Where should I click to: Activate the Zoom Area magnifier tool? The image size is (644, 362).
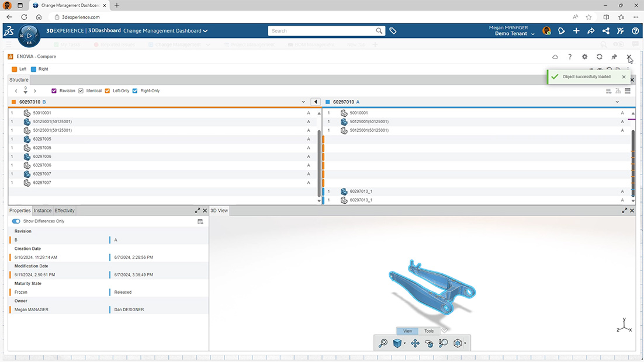(442, 343)
